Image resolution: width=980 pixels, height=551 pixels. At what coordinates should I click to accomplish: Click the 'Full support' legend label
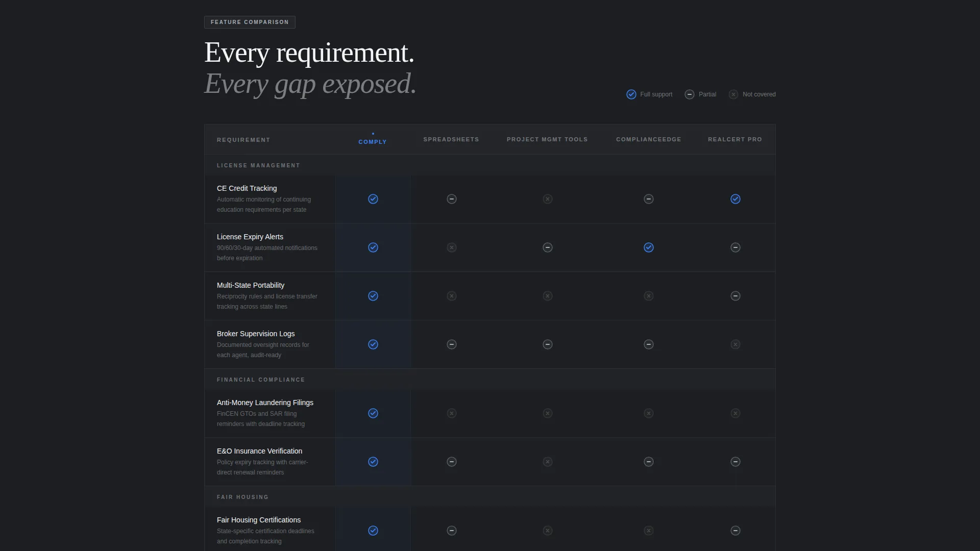(x=656, y=94)
